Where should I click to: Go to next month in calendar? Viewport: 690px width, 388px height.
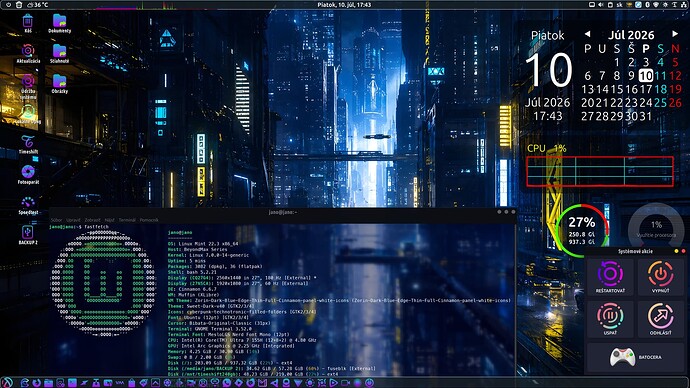pos(675,34)
